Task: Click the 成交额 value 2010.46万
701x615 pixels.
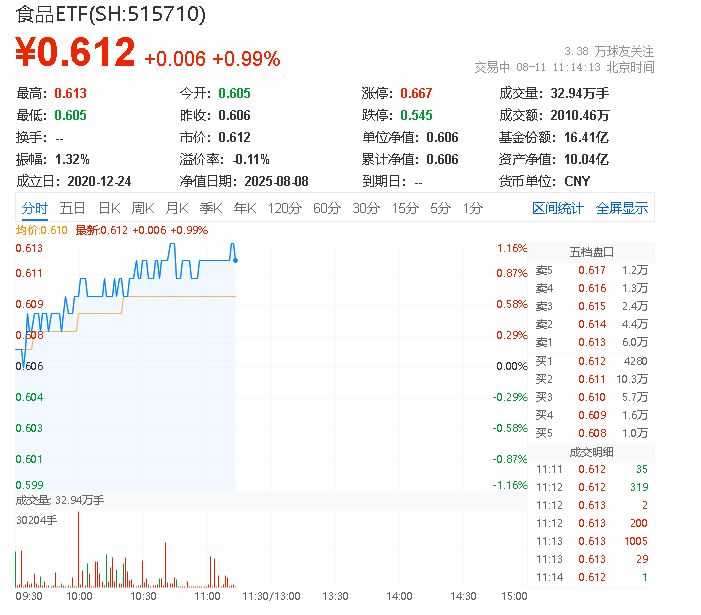Action: click(580, 115)
